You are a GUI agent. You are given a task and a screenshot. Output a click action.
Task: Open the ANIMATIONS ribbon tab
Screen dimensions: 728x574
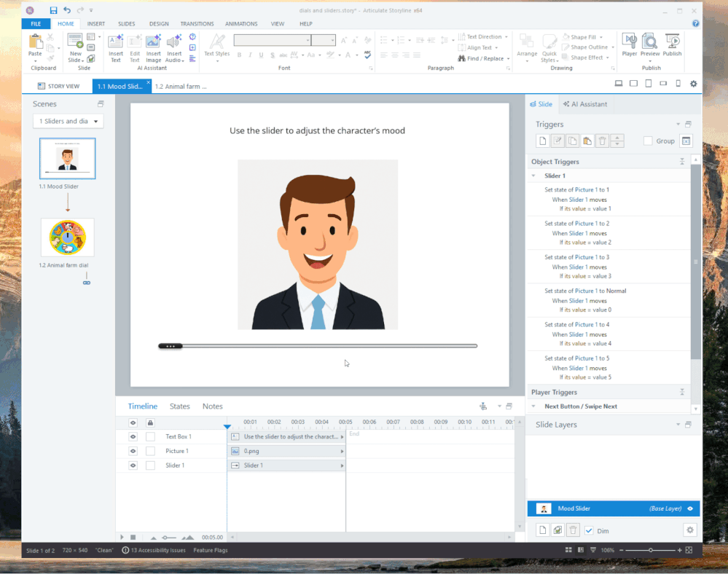tap(241, 23)
